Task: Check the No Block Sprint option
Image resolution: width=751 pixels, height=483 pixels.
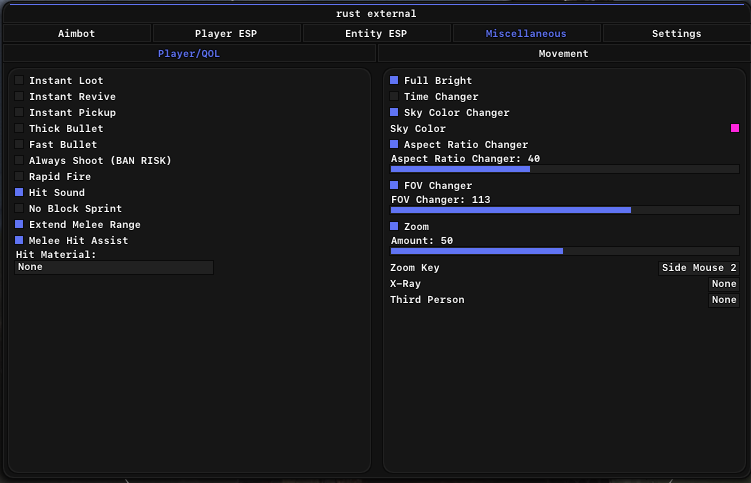Action: pos(19,208)
